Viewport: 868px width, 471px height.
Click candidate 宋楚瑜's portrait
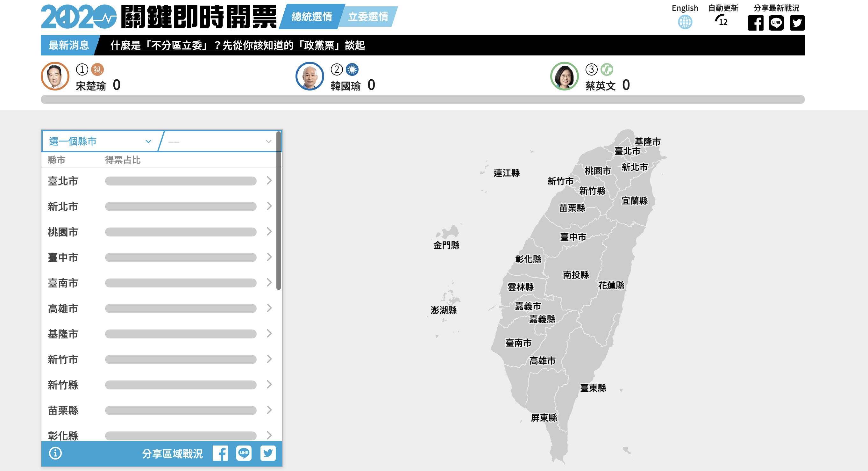pos(55,76)
